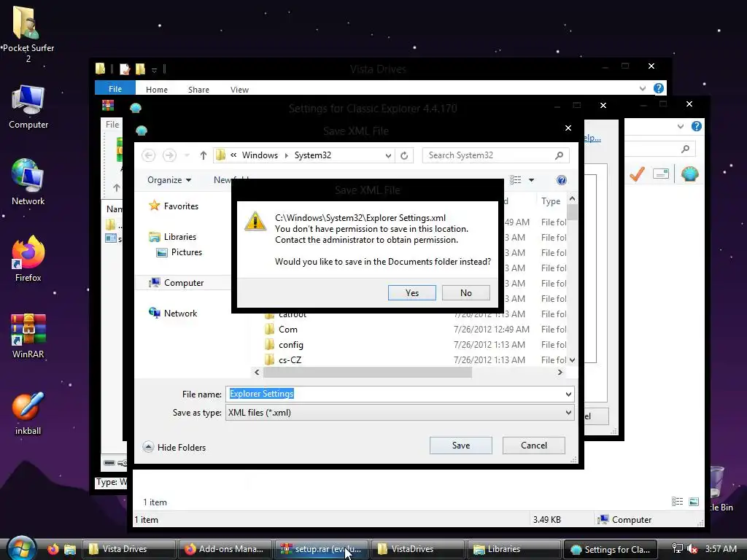Switch to setup.rar taskbar button
The image size is (747, 560).
[x=321, y=549]
